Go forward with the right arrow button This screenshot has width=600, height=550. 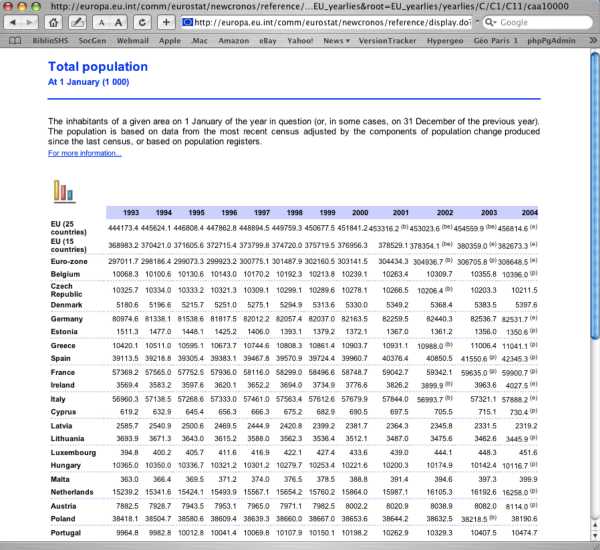[x=30, y=23]
